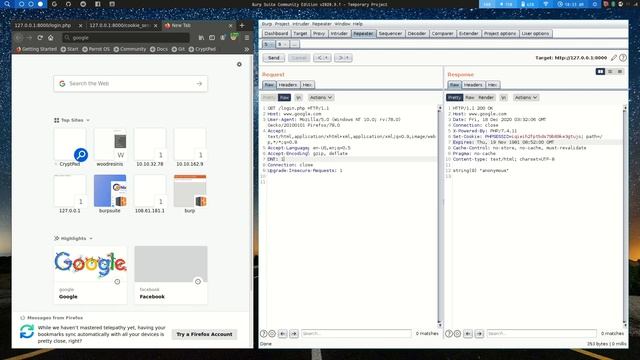640x360 pixels.
Task: Focus Response search field
Action: point(542,334)
